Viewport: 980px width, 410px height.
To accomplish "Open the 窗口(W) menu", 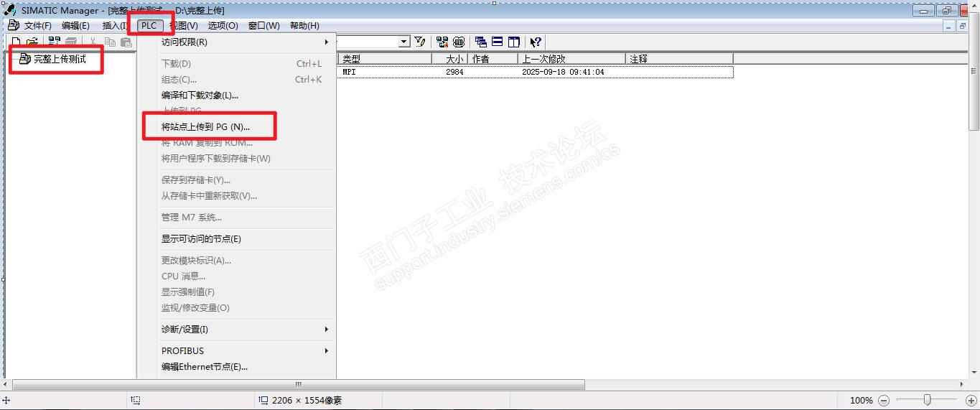I will coord(263,26).
